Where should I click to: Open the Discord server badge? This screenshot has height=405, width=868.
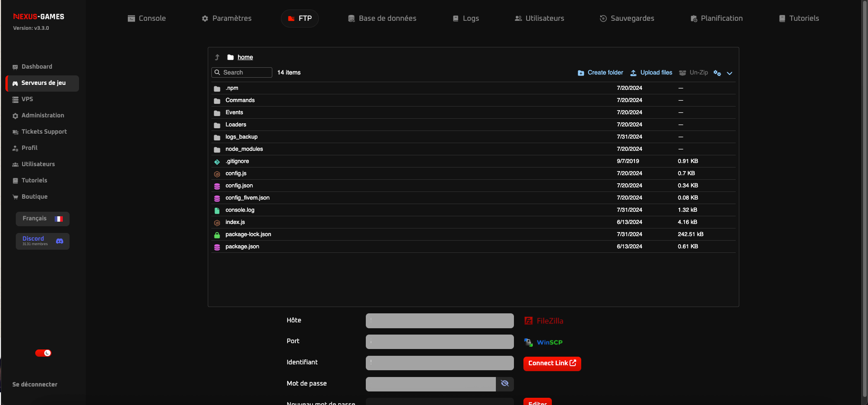(42, 241)
